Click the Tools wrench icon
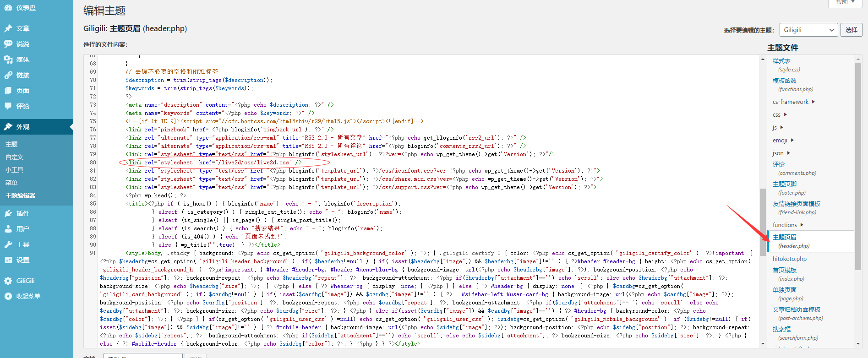The image size is (868, 358). pos(8,244)
